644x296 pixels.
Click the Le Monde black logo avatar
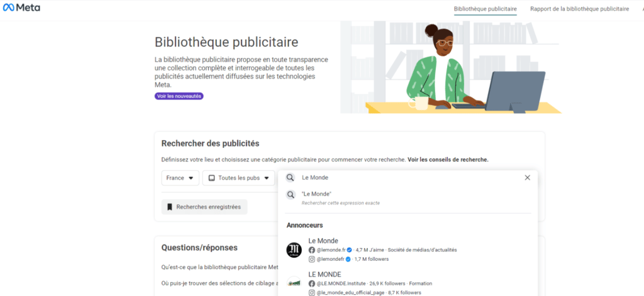(294, 250)
